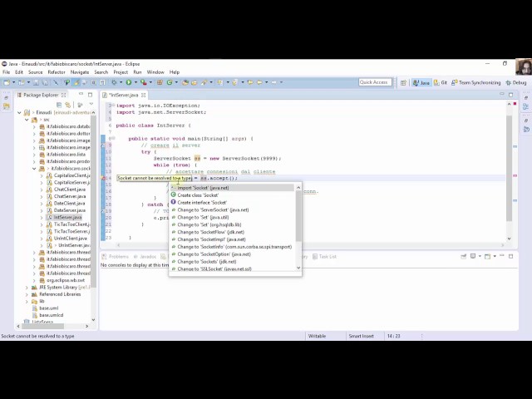The height and width of the screenshot is (399, 532).
Task: Click the Writable status bar entry
Action: pyautogui.click(x=317, y=336)
